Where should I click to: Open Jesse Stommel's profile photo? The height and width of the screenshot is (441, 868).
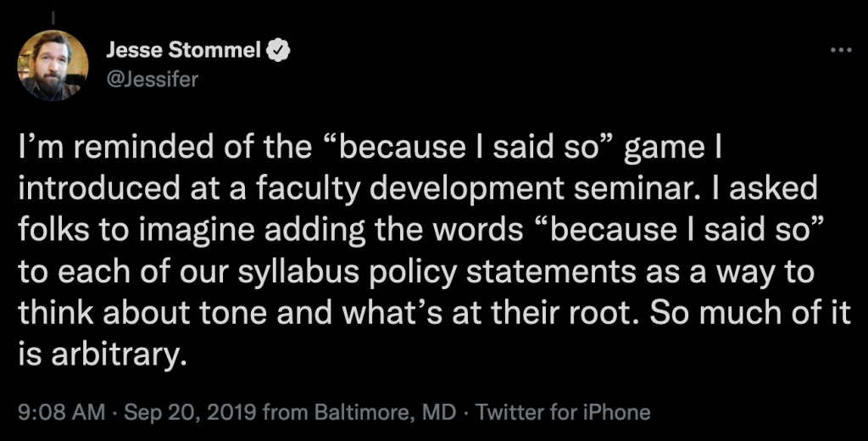pos(53,65)
